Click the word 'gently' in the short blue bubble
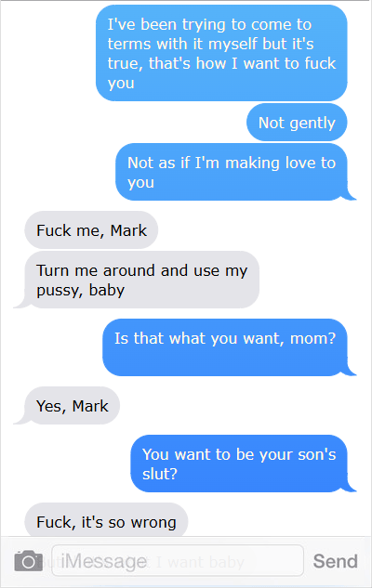Screen dimensions: 372x588 click(312, 124)
